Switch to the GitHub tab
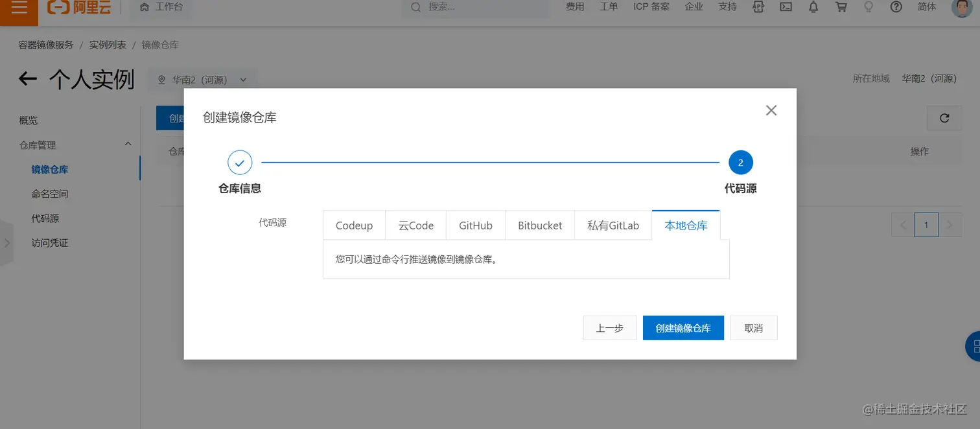This screenshot has width=980, height=429. click(x=476, y=226)
